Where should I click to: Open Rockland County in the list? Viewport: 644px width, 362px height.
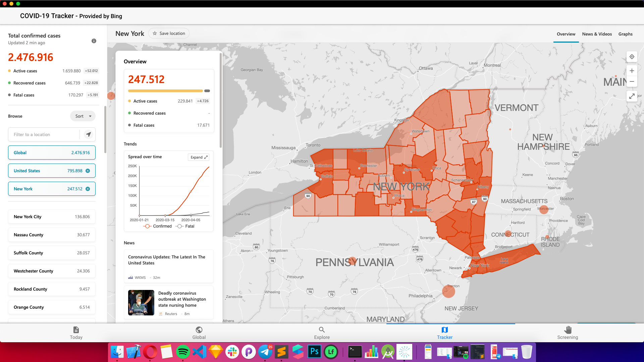pyautogui.click(x=52, y=289)
